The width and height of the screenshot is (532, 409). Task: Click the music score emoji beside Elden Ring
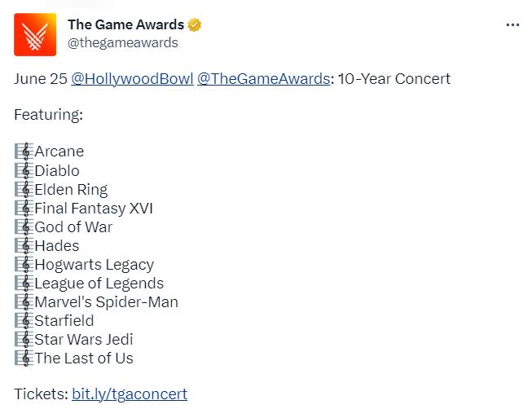(24, 190)
